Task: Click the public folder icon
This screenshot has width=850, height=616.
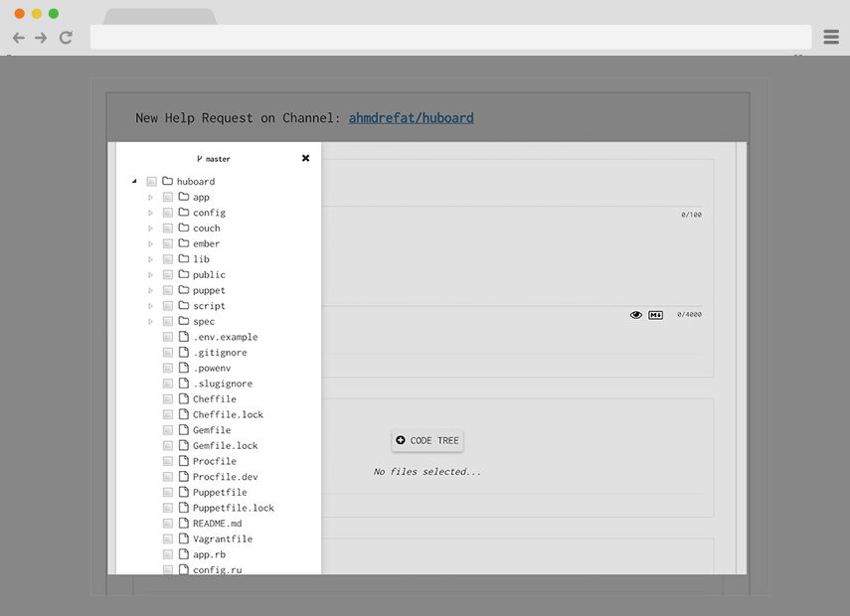Action: 184,274
